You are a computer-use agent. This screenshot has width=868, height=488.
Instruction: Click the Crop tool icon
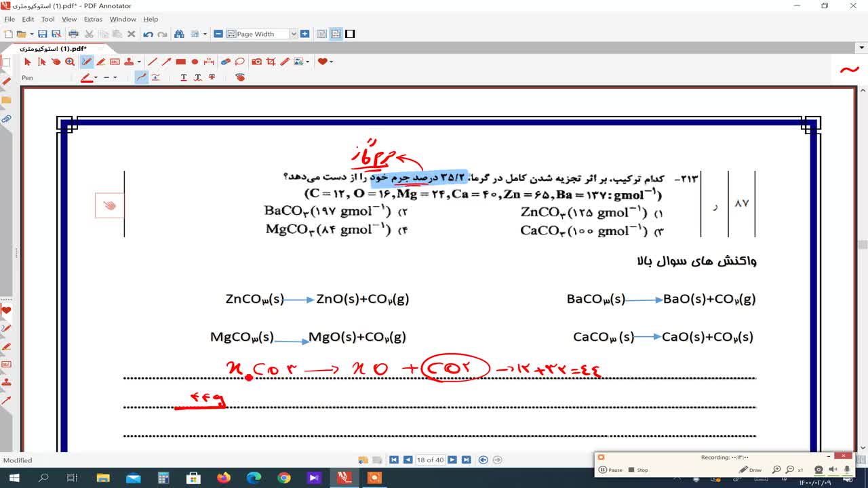click(271, 62)
